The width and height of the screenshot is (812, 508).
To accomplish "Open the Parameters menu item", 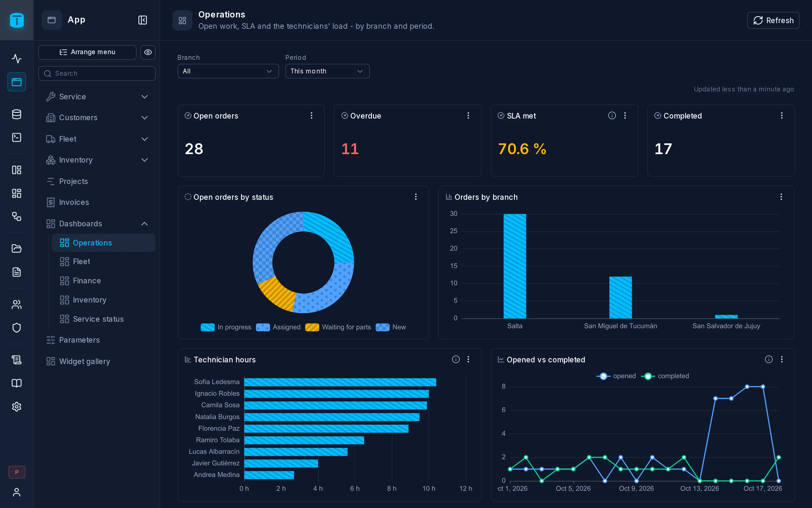I will tap(97, 340).
